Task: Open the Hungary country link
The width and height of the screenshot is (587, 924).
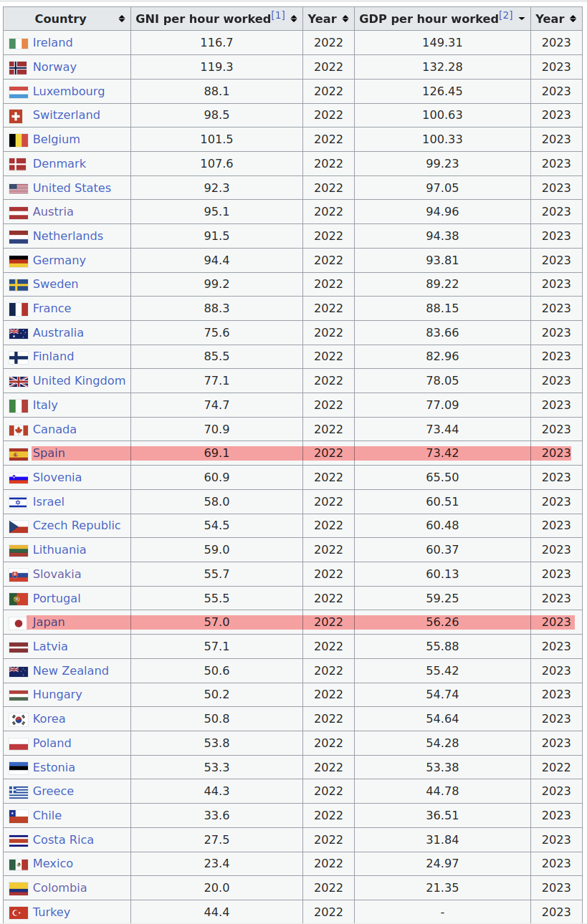Action: pos(57,695)
